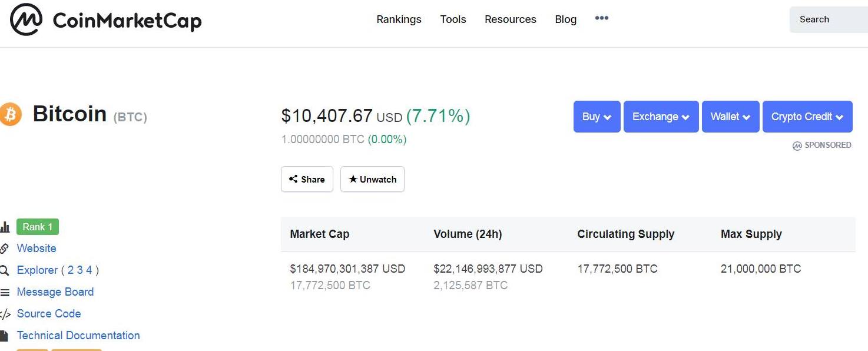Screen dimensions: 868x351
Task: Open the Wallet dropdown
Action: (x=730, y=117)
